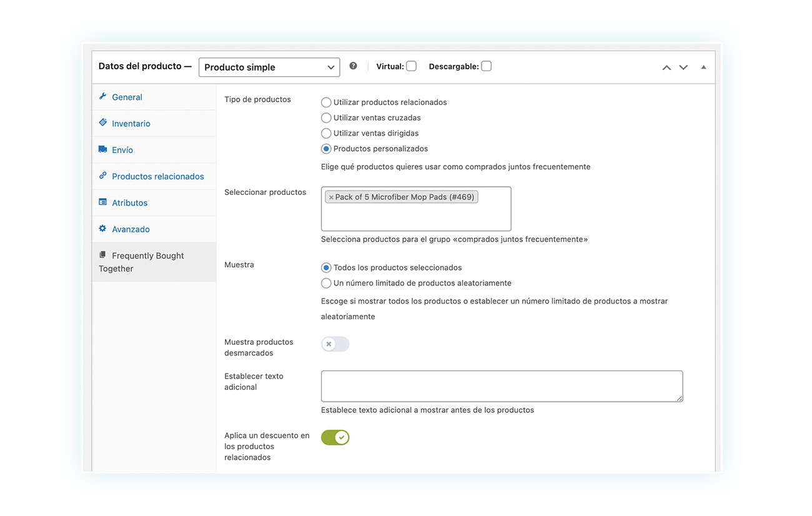This screenshot has width=812, height=516.
Task: Disable the descuento en productos relacionados toggle
Action: (335, 437)
